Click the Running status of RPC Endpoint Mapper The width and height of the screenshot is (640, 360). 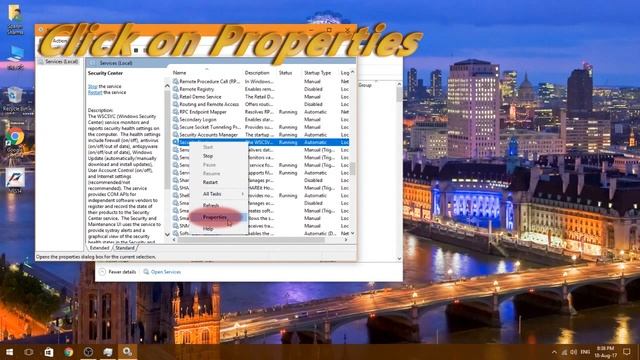(x=288, y=112)
